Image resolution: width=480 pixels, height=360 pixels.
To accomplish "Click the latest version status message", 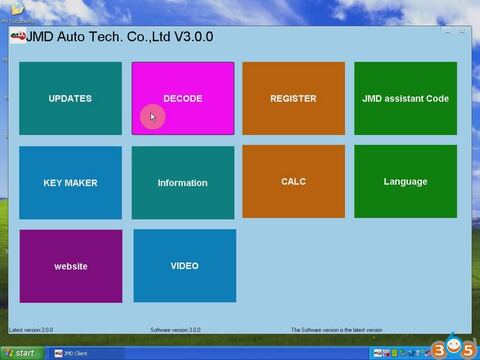I will [336, 330].
